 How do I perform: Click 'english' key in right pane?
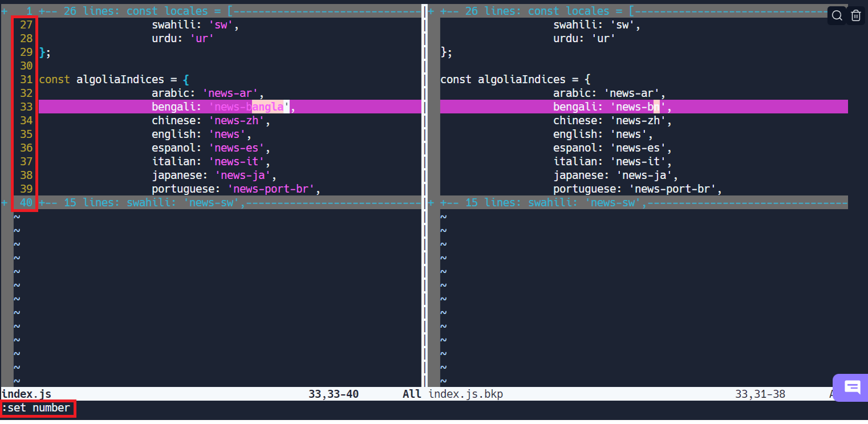coord(575,134)
